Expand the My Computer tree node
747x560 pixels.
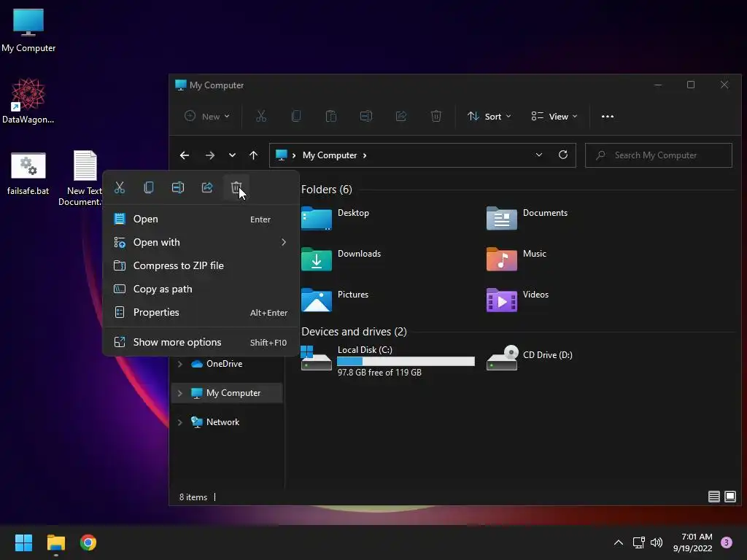[180, 393]
